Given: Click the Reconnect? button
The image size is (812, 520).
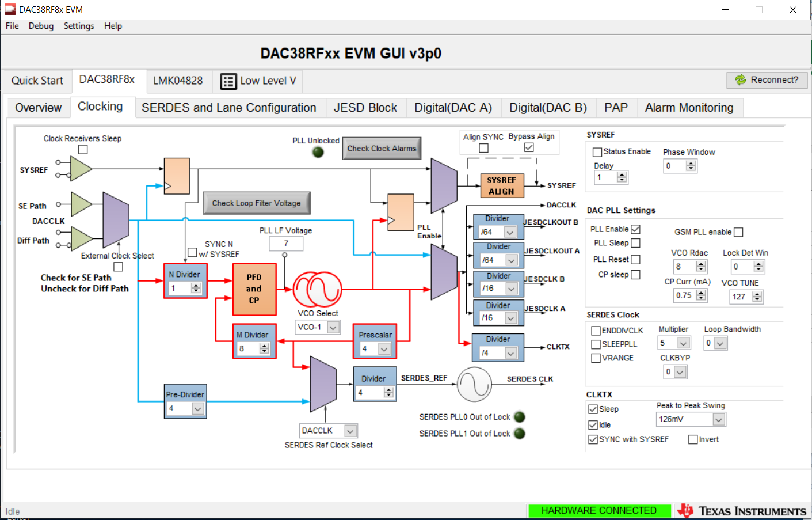Looking at the screenshot, I should pos(767,80).
